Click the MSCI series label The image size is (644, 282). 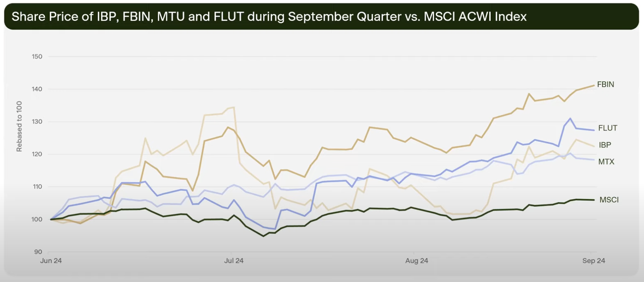point(609,200)
